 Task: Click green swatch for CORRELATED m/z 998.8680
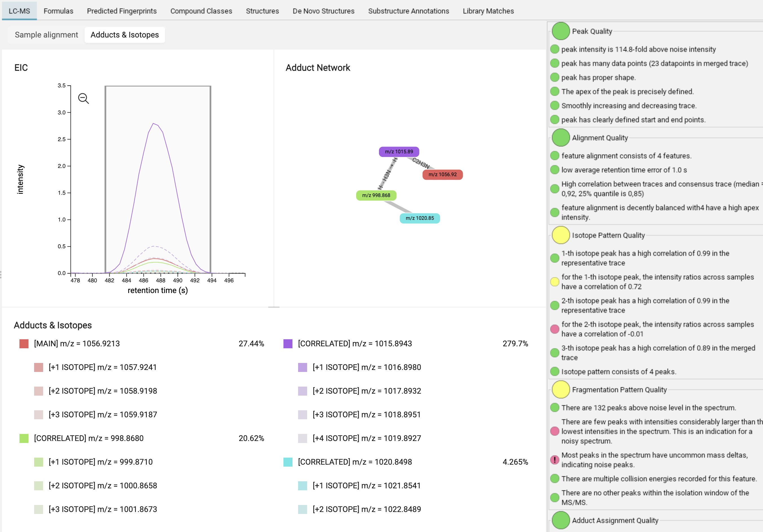24,438
